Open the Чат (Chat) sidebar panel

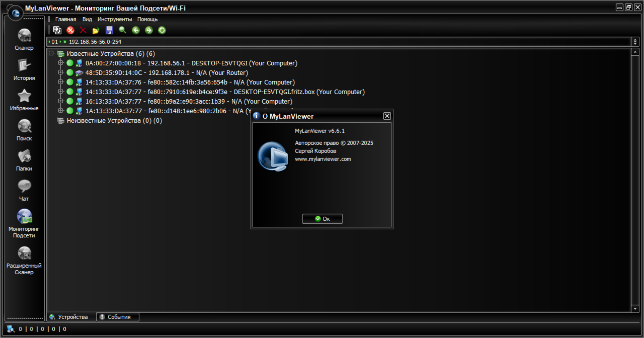[x=24, y=190]
